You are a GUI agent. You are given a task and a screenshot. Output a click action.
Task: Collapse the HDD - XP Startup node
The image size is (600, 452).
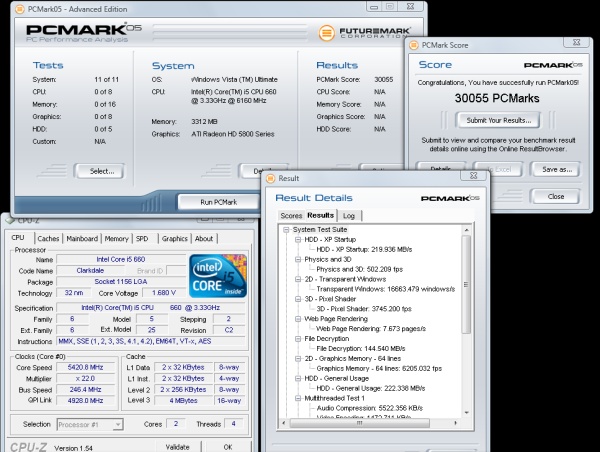298,240
